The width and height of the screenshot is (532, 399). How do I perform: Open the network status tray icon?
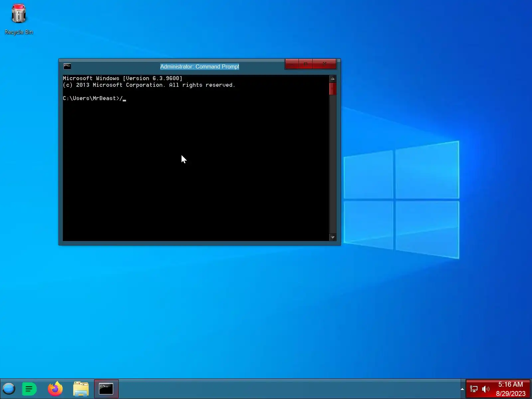click(474, 389)
